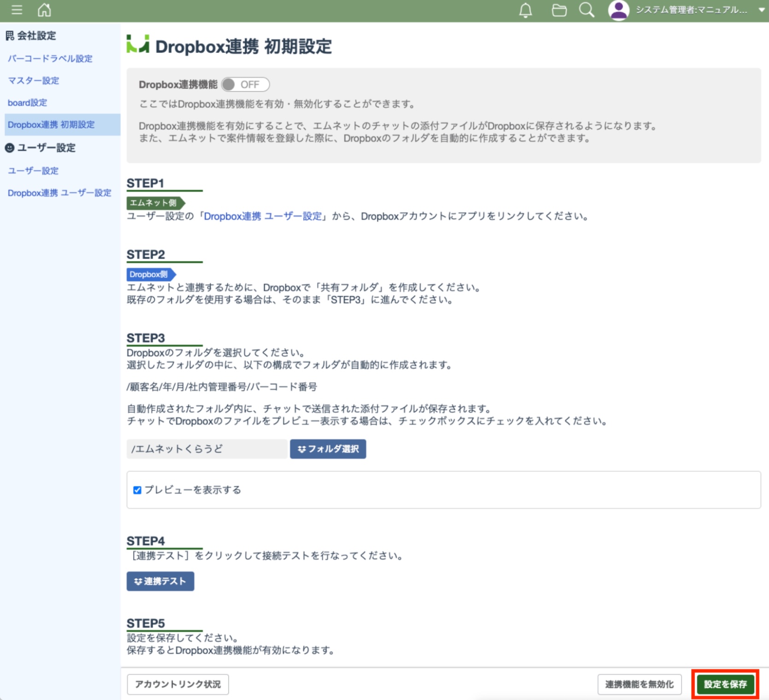Screen dimensions: 769x700
Task: Open the folder icon in header
Action: (559, 10)
